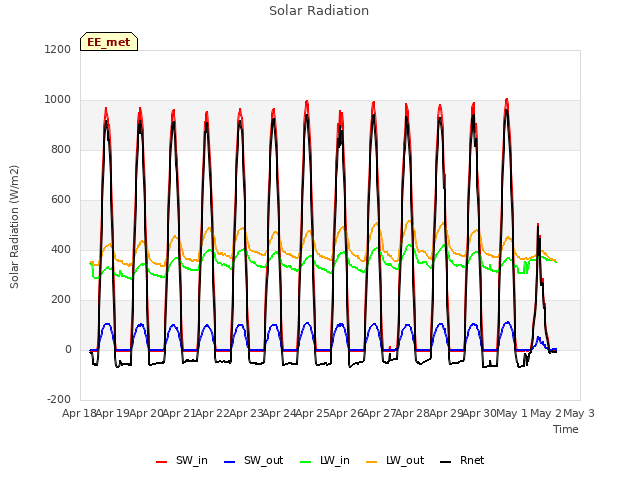The image size is (640, 480).
Task: Click the Apr 22 x-axis tick label
Action: point(213,413)
